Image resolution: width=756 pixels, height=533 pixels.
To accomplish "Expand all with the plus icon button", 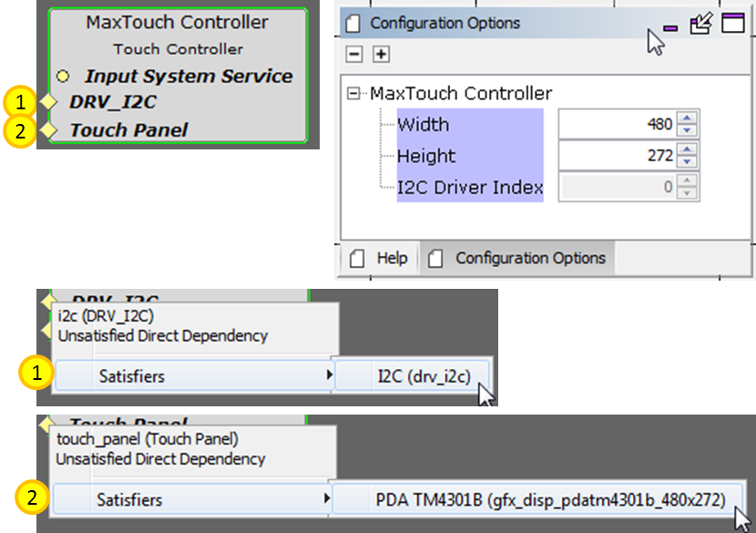I will tap(381, 54).
